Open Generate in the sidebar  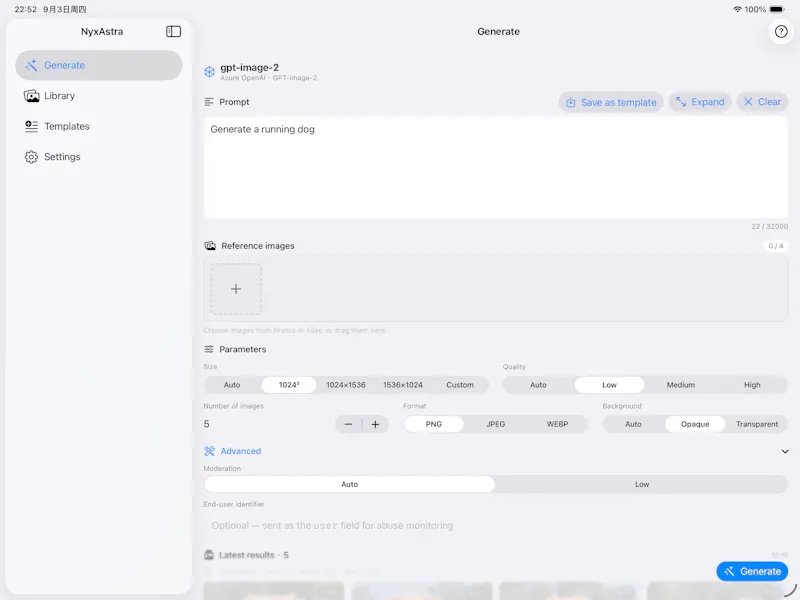click(x=99, y=65)
